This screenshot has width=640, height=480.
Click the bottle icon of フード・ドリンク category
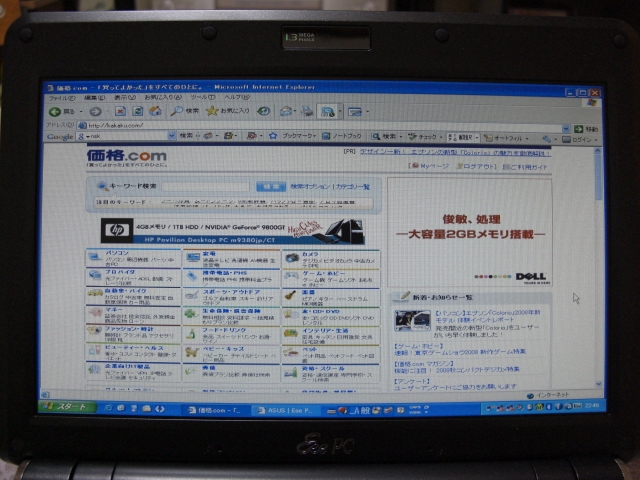click(191, 333)
